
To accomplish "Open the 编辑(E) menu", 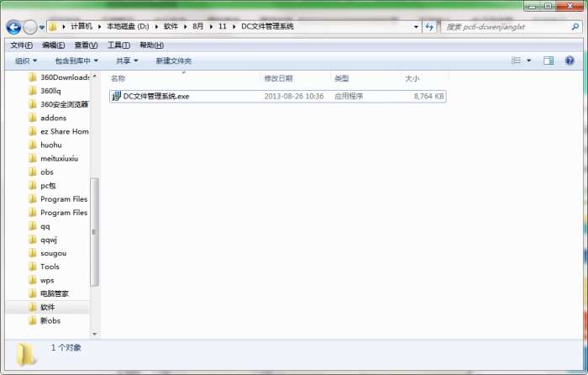I will click(x=53, y=45).
